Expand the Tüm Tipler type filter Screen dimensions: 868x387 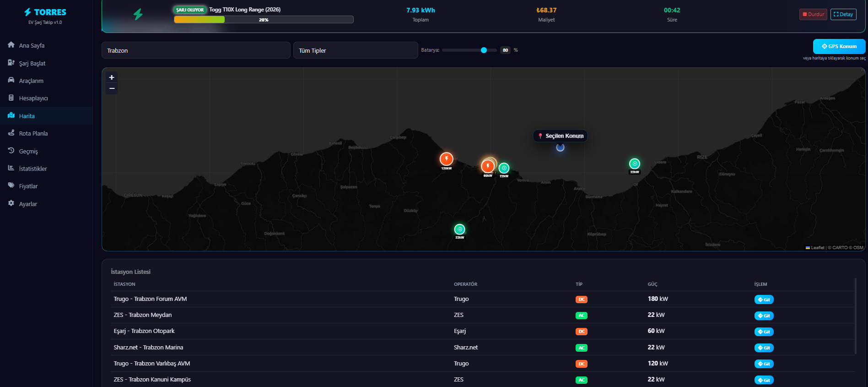coord(356,50)
